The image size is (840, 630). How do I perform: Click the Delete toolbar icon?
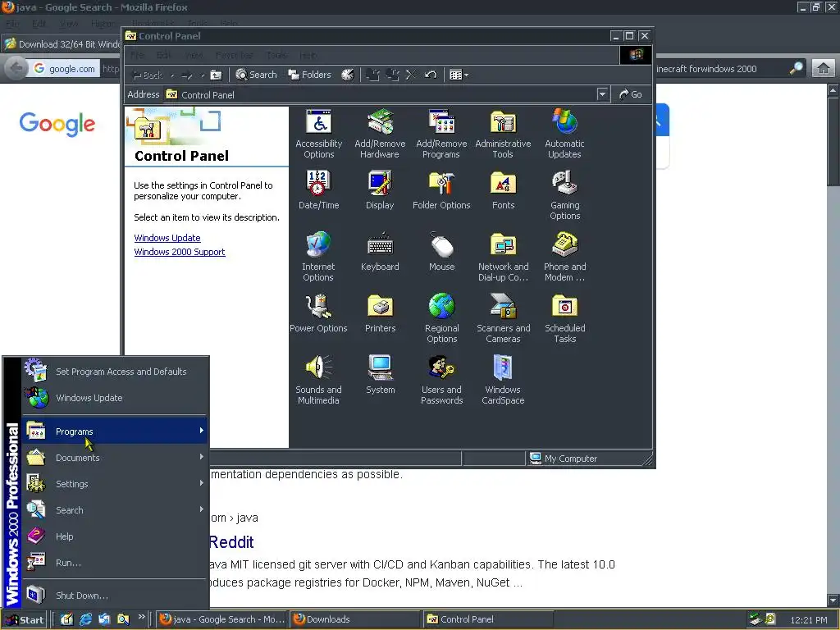coord(411,75)
